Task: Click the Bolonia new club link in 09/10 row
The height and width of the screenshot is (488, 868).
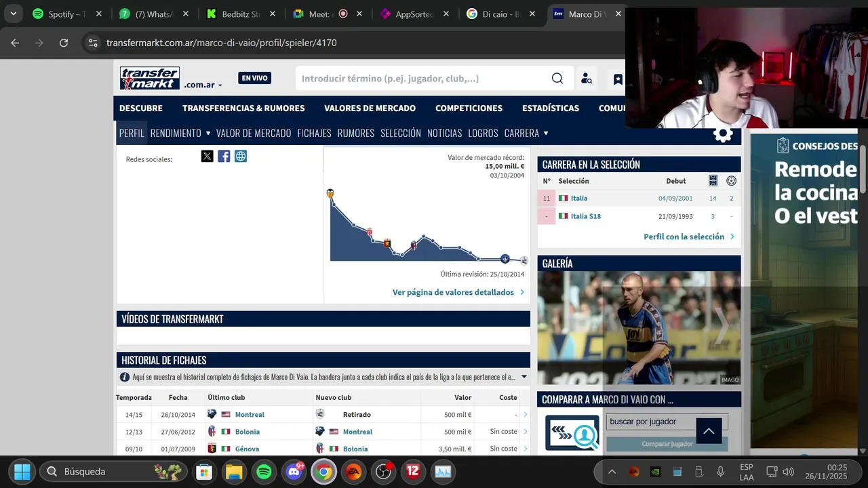Action: 355,449
